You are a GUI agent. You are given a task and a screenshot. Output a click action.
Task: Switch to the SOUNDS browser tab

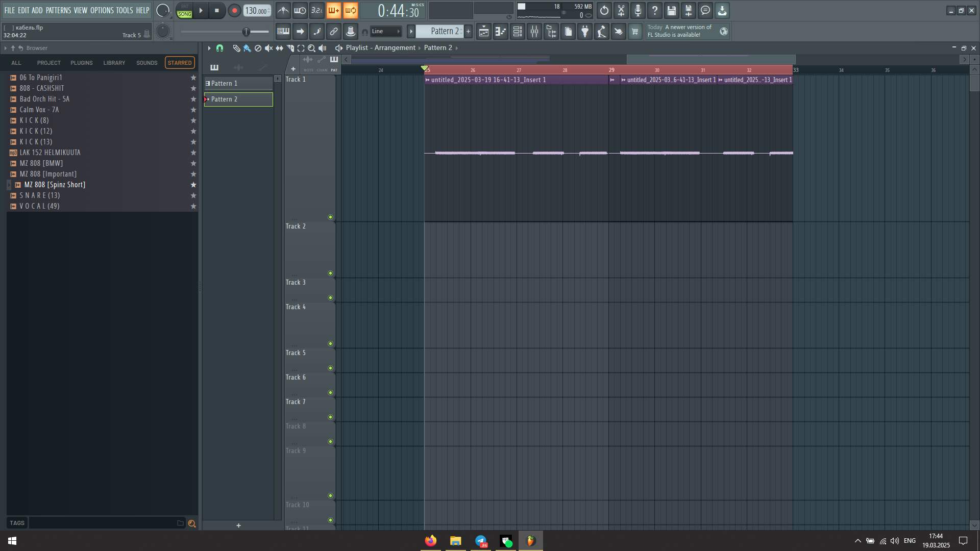(x=147, y=63)
